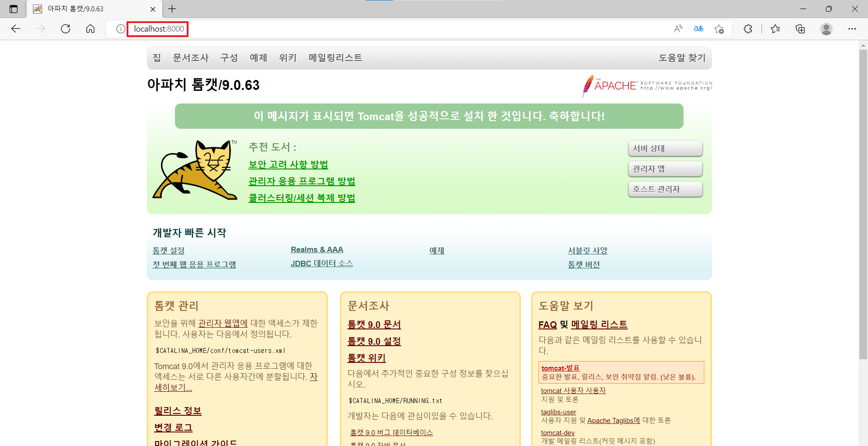Click the Tomcat cat logo image

point(195,169)
